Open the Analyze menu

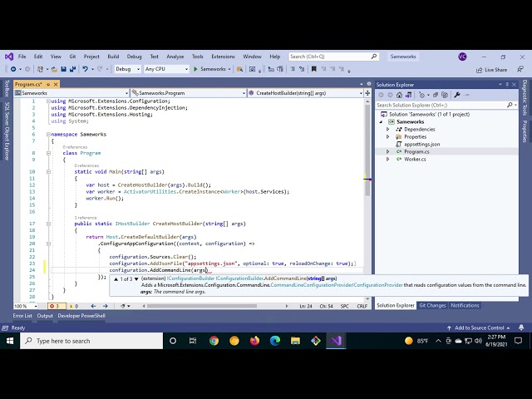[x=175, y=57]
